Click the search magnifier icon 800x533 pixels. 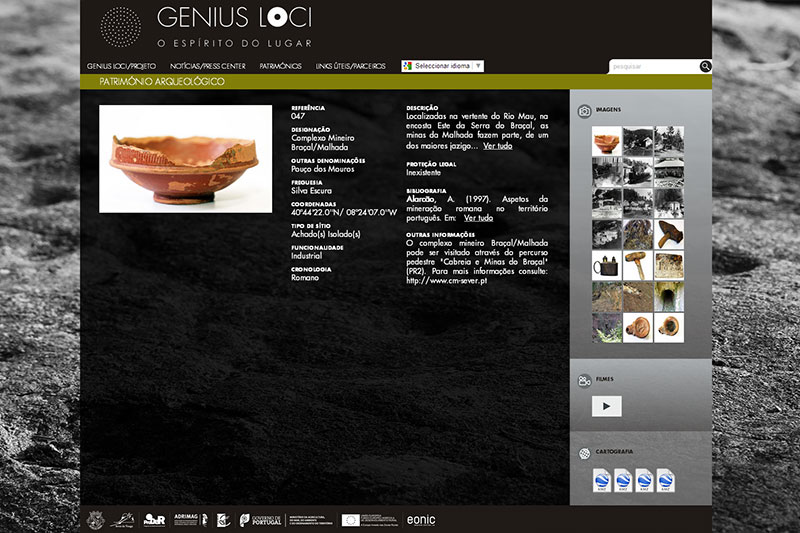705,67
